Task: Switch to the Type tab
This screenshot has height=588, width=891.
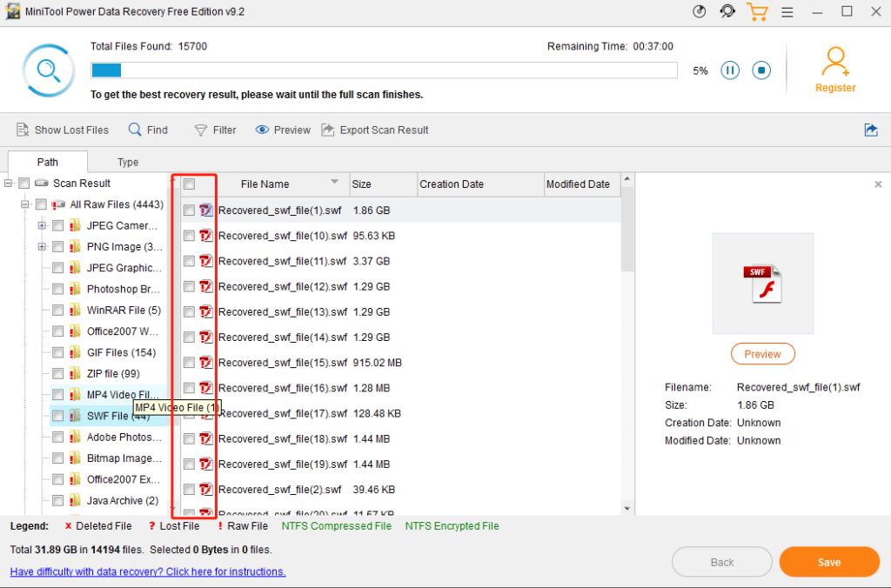Action: (x=127, y=162)
